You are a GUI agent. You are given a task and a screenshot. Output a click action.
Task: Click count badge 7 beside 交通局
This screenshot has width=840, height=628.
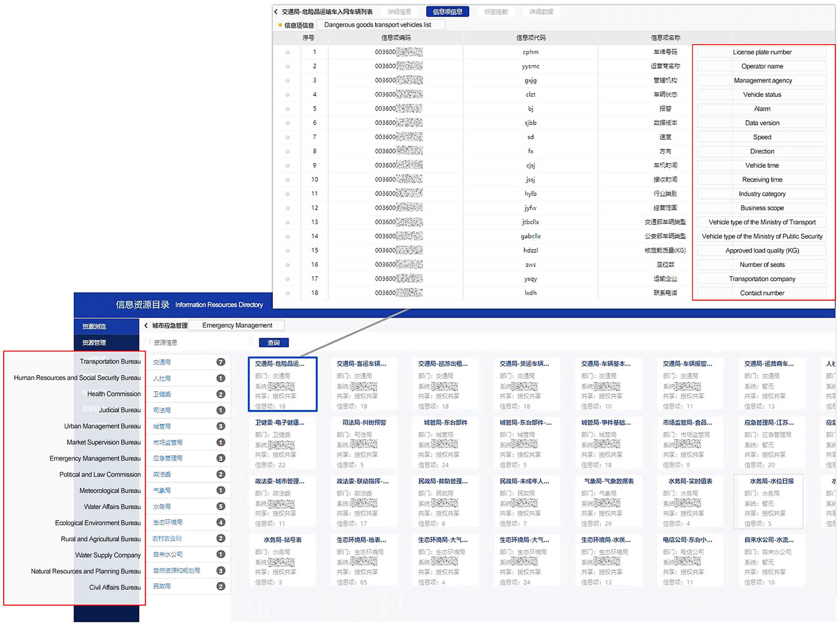pyautogui.click(x=221, y=362)
